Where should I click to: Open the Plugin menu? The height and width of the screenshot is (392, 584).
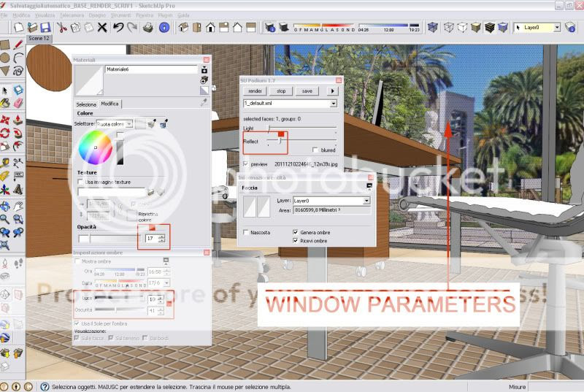166,15
